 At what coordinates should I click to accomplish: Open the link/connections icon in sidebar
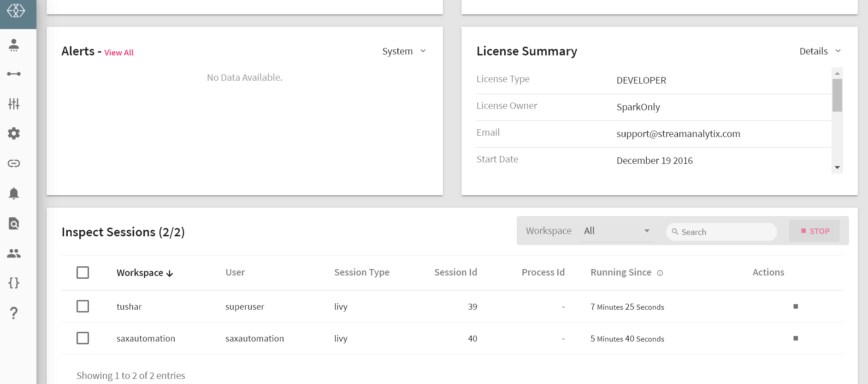click(x=14, y=163)
